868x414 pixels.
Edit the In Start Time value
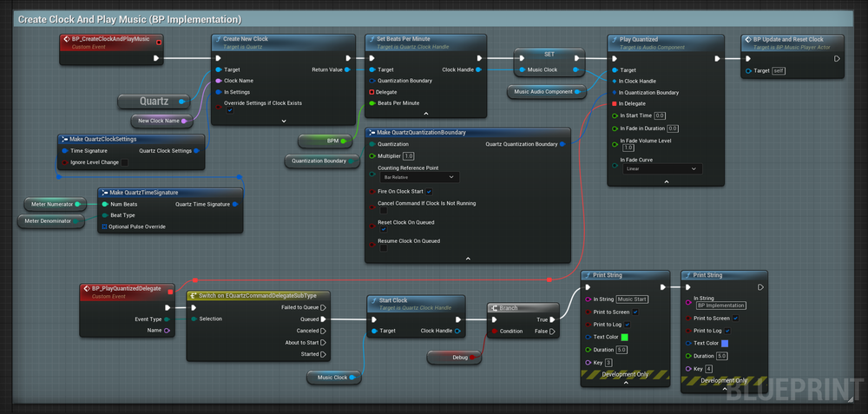coord(660,115)
